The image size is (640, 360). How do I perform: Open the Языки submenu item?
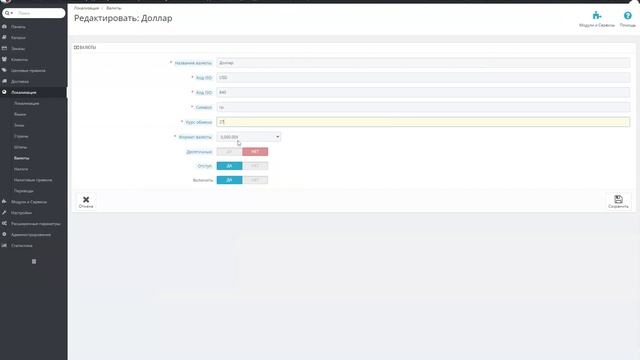point(20,115)
